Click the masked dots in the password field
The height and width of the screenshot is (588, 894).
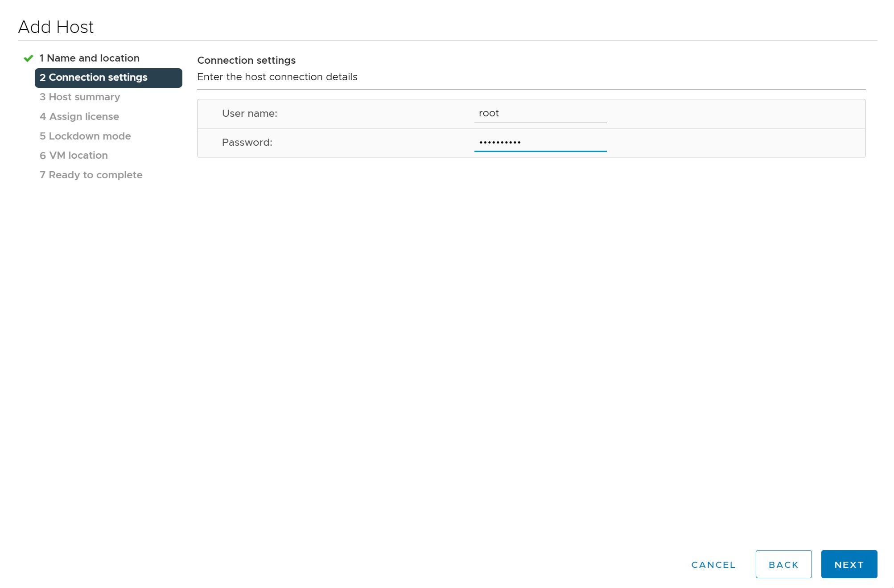(x=500, y=143)
